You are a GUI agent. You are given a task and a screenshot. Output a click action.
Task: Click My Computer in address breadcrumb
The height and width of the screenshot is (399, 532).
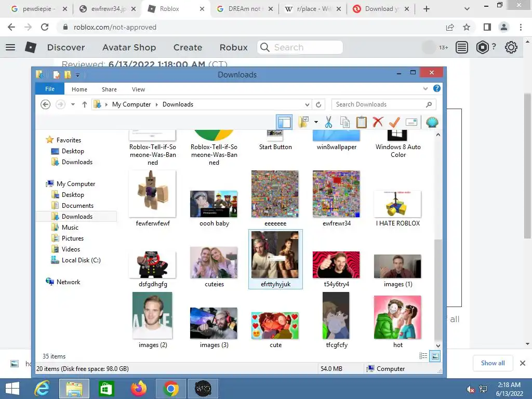click(x=131, y=104)
